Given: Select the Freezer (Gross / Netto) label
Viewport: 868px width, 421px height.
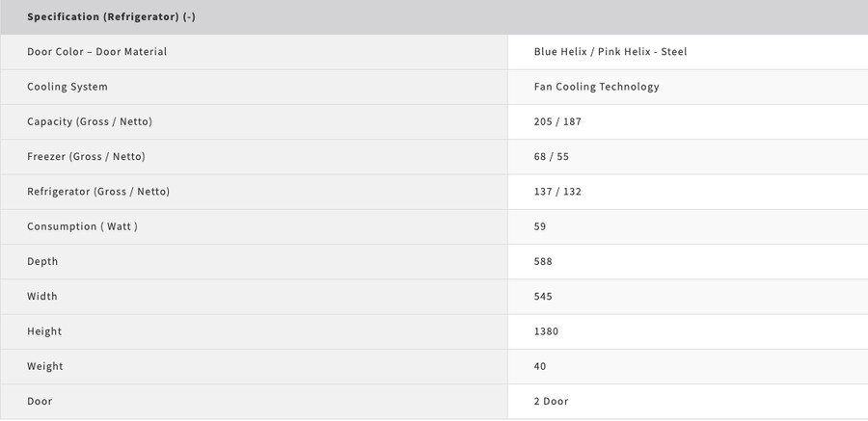Looking at the screenshot, I should (86, 157).
